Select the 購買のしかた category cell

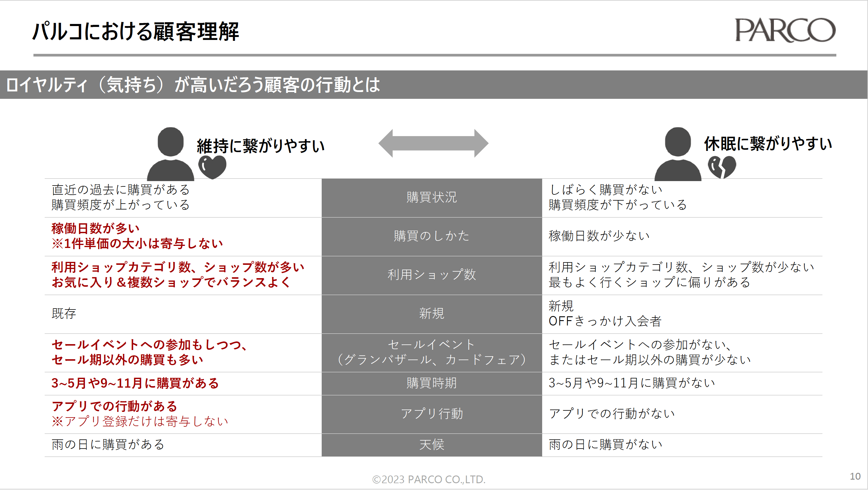(432, 236)
